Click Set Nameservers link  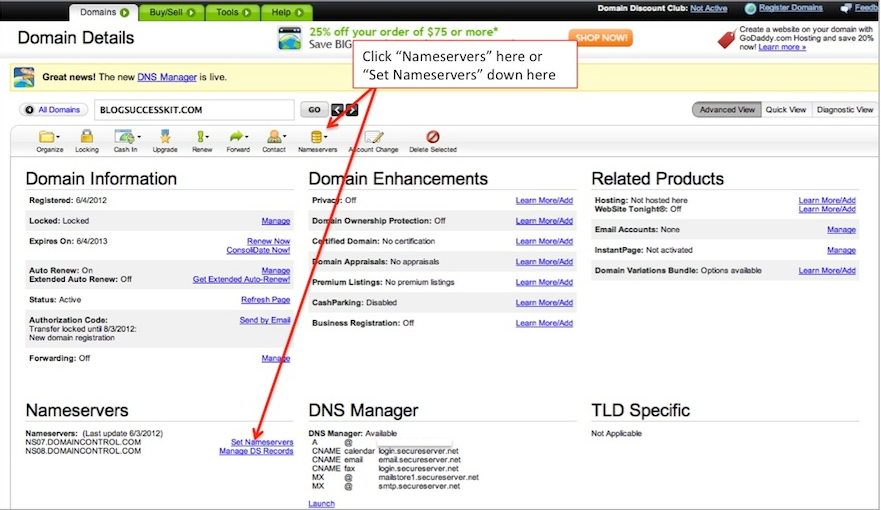262,442
